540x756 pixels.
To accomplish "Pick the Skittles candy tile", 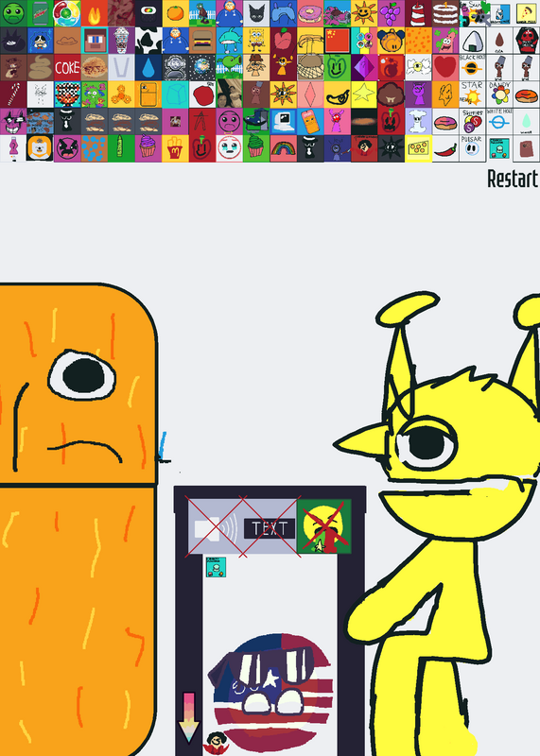I will (473, 122).
